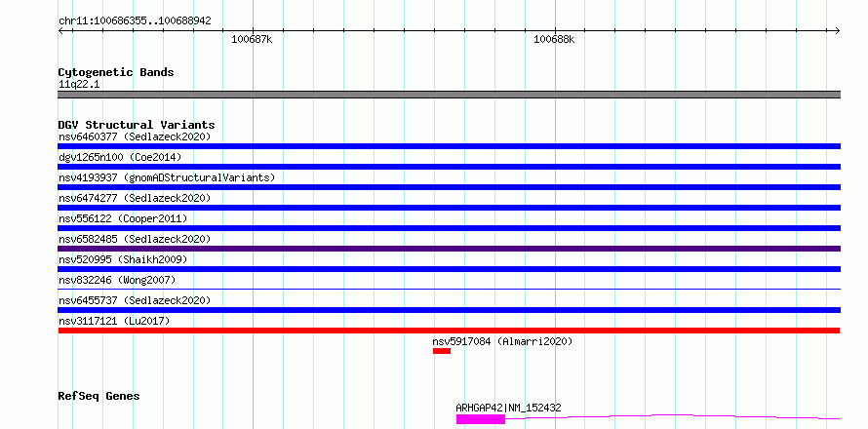Select the DGV Structural Variants track title

coord(137,125)
